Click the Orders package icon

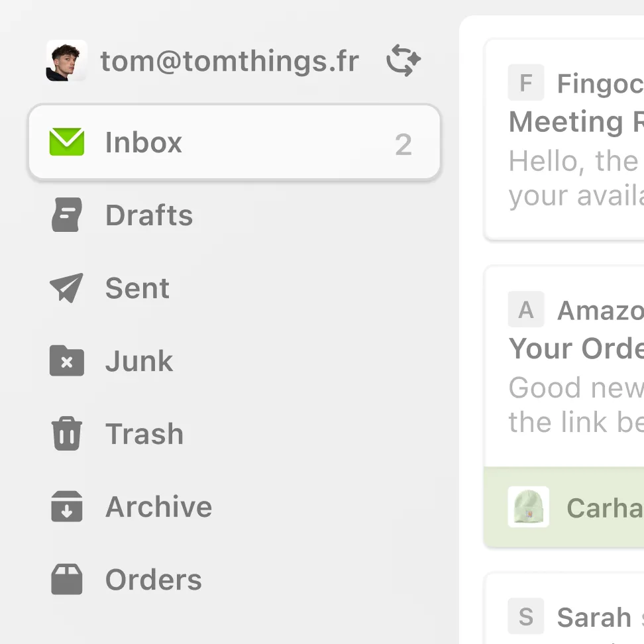pyautogui.click(x=67, y=580)
